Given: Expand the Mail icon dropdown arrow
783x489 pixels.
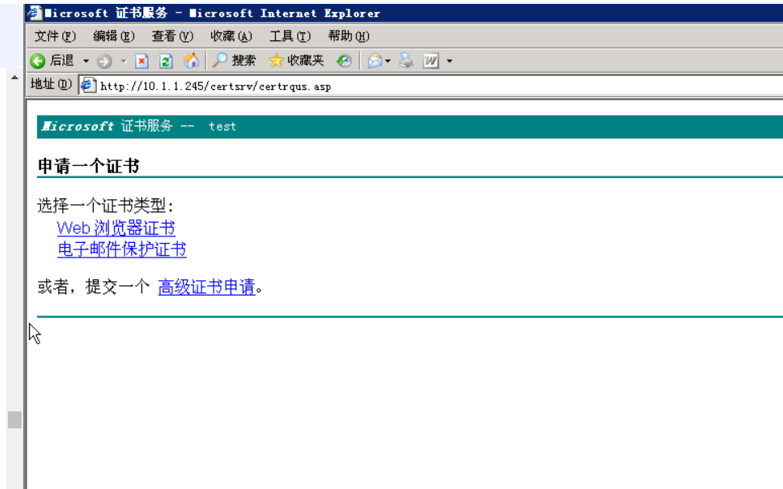Looking at the screenshot, I should pos(388,61).
